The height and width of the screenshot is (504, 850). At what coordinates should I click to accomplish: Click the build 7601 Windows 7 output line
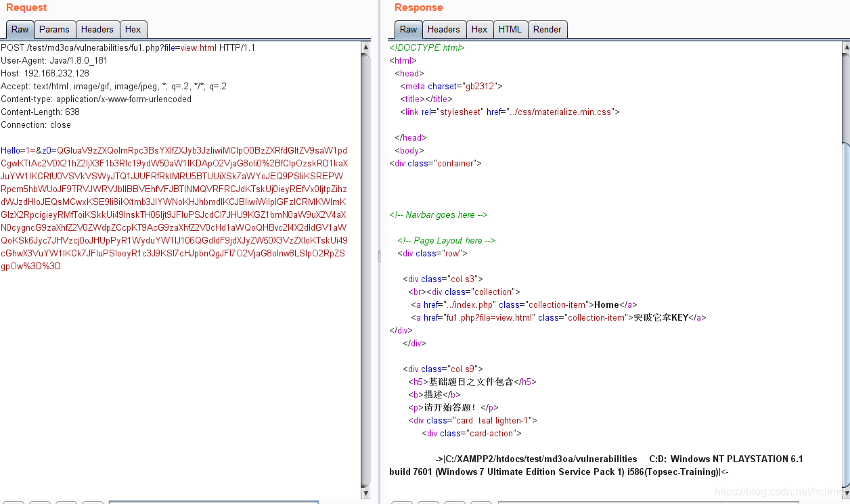(559, 472)
